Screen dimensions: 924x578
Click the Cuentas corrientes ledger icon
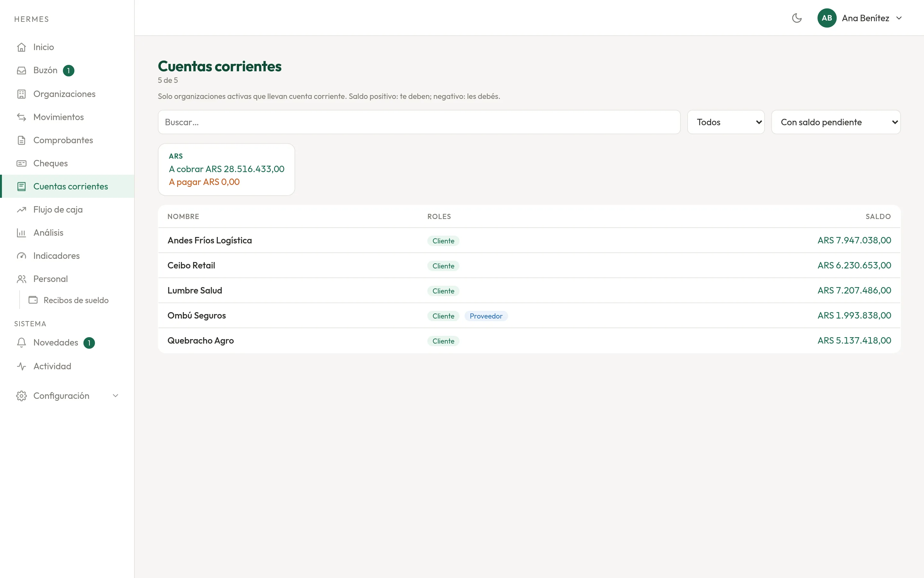[21, 187]
